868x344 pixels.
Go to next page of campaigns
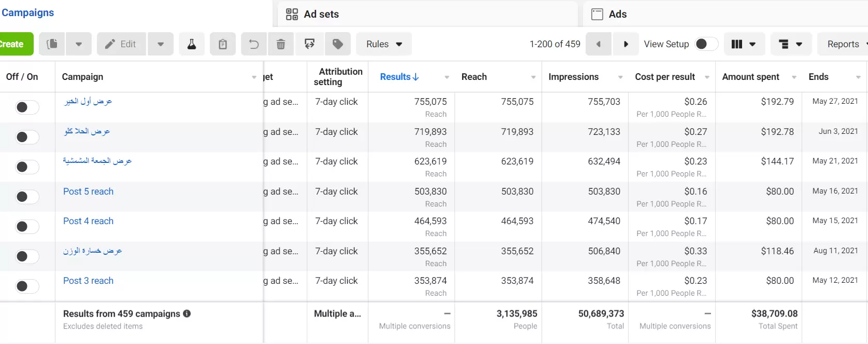(625, 44)
